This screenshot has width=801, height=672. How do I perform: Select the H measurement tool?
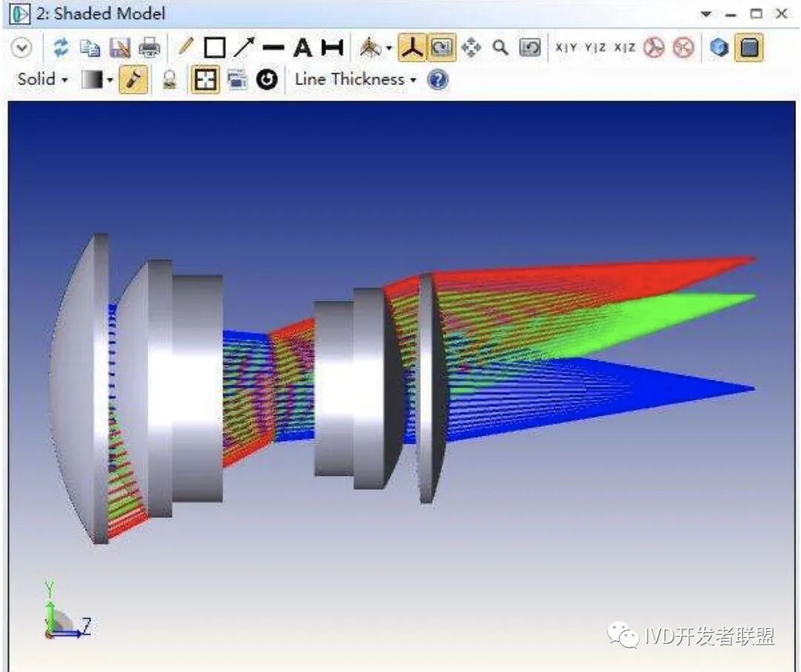click(x=332, y=48)
